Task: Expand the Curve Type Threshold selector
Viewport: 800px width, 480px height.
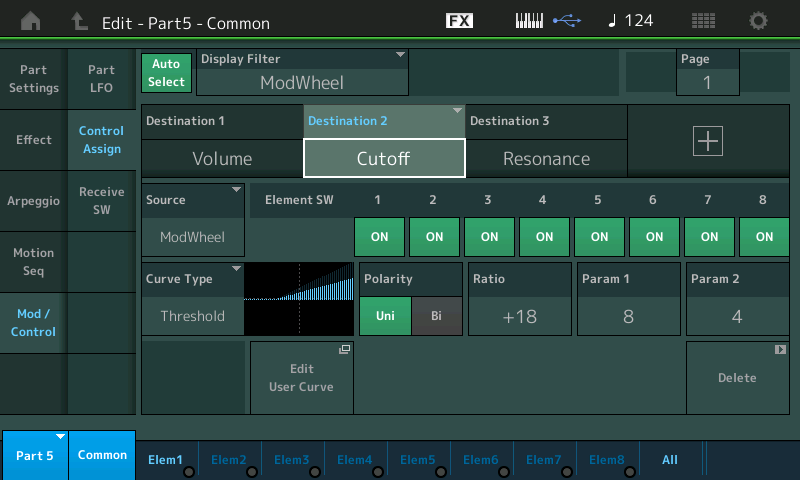Action: [x=193, y=298]
